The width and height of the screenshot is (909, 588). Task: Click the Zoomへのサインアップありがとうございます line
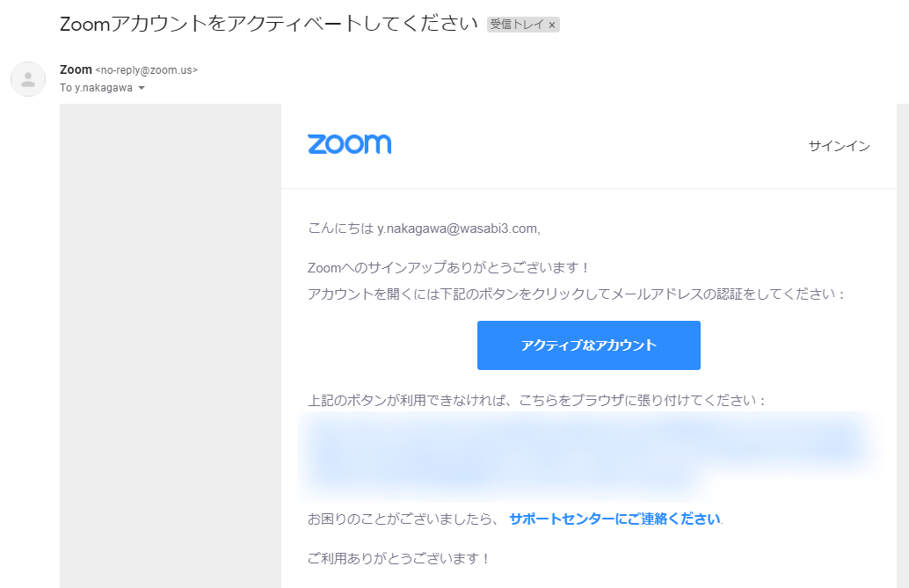[x=448, y=268]
